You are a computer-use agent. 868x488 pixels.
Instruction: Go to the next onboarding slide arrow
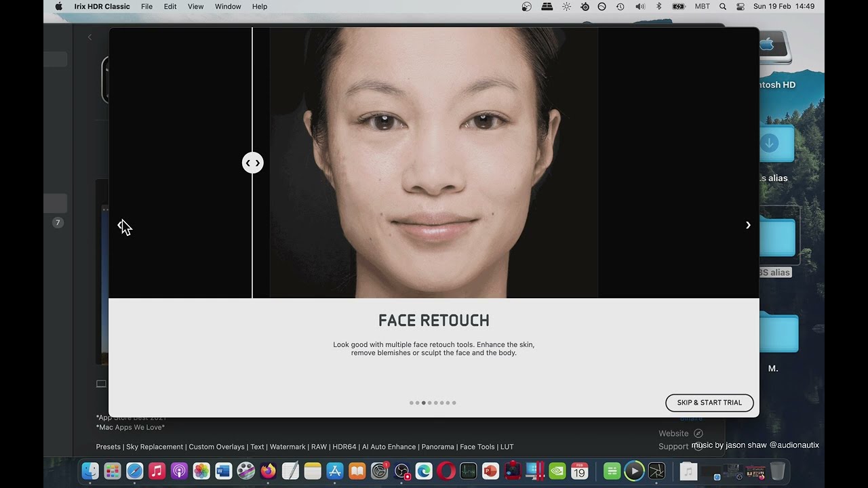tap(748, 225)
